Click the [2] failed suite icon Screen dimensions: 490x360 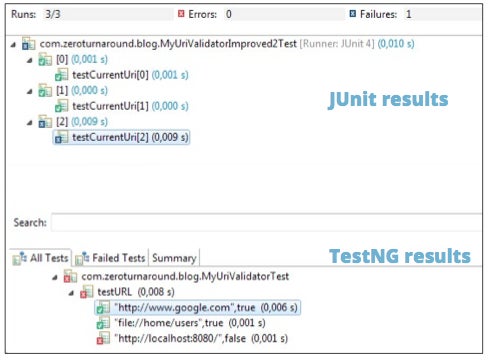[45, 122]
